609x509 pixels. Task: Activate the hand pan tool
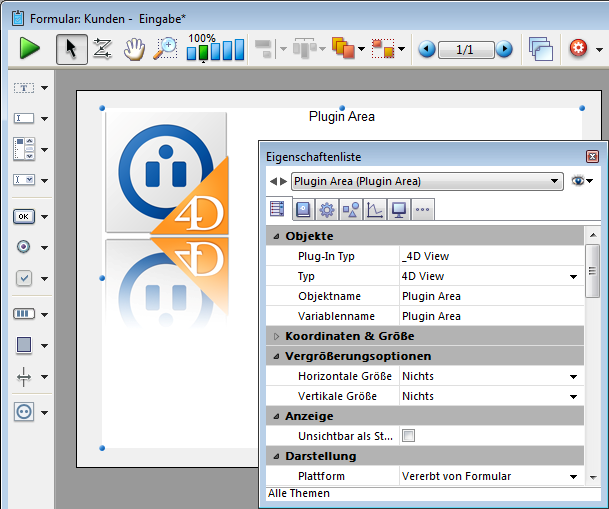click(134, 48)
